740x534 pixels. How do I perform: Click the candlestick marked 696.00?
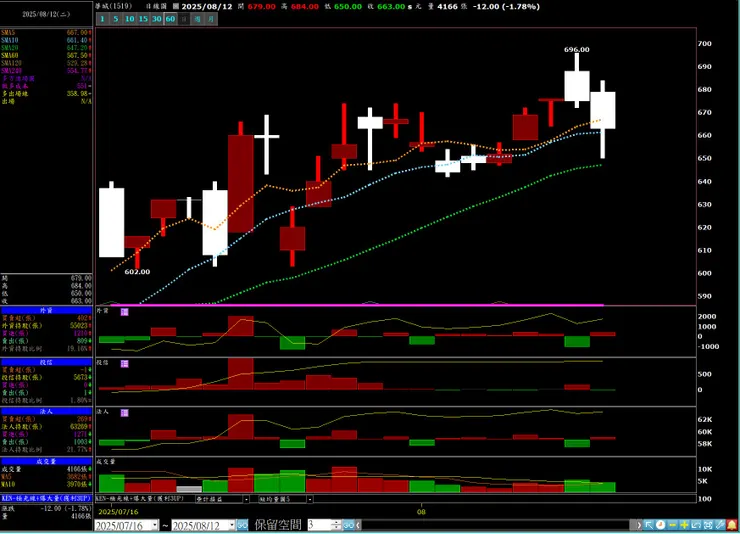coord(577,86)
